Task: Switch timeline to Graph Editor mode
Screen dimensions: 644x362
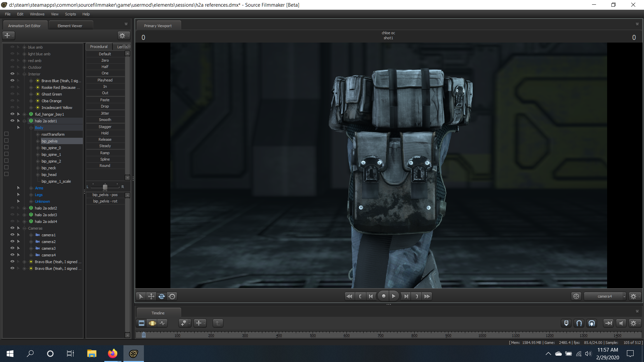Action: coord(163,323)
